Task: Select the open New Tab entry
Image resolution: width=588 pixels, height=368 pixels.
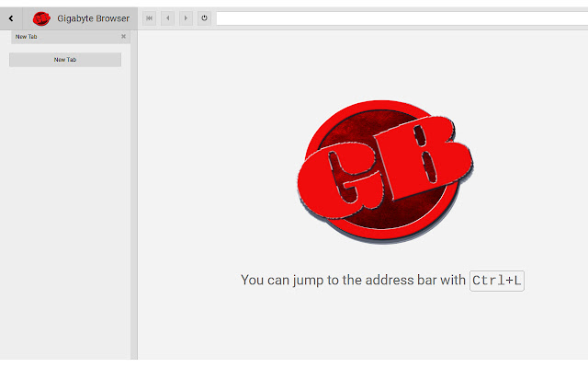Action: [x=71, y=37]
